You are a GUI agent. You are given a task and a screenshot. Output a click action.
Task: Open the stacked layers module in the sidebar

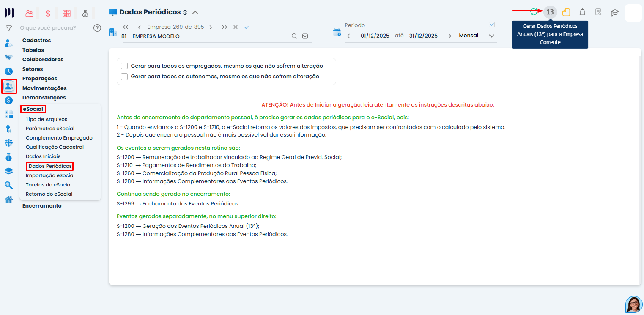pyautogui.click(x=8, y=171)
